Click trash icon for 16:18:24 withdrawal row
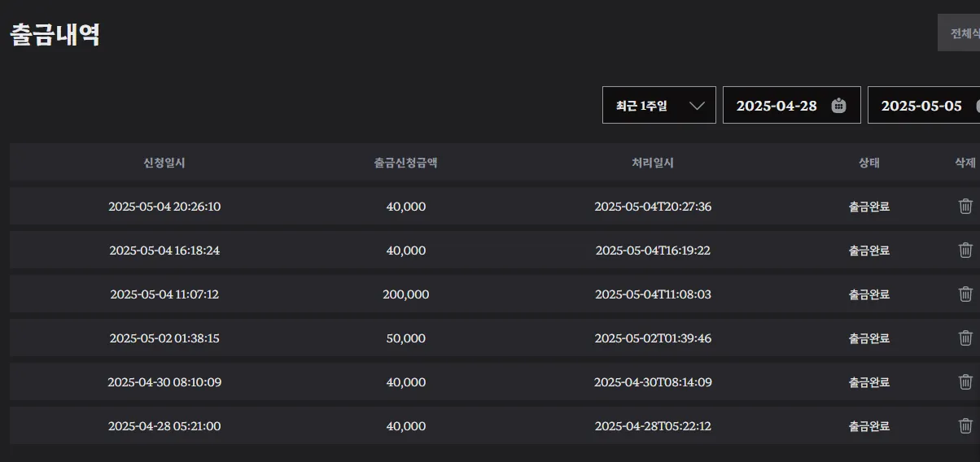 (x=965, y=251)
